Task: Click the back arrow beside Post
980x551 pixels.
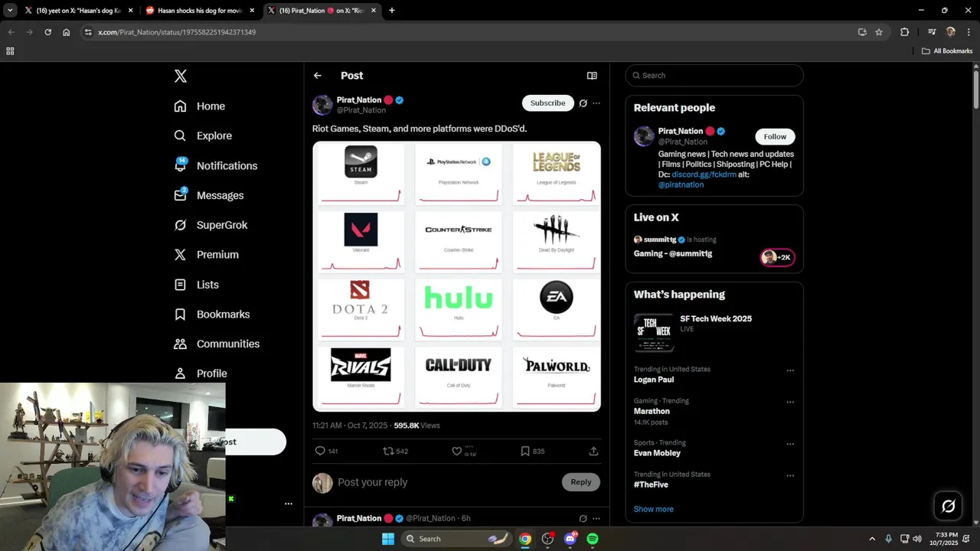Action: [x=318, y=76]
